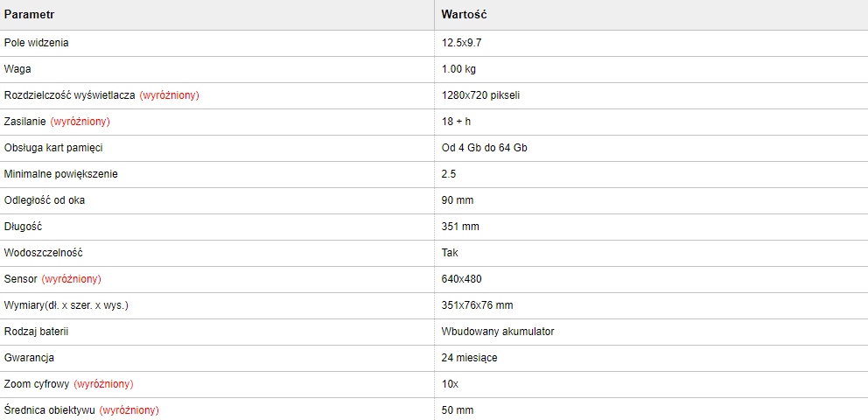Click the "Od 4 Gb do 64 Gb" value
Screen dimensions: 868x420
click(485, 148)
